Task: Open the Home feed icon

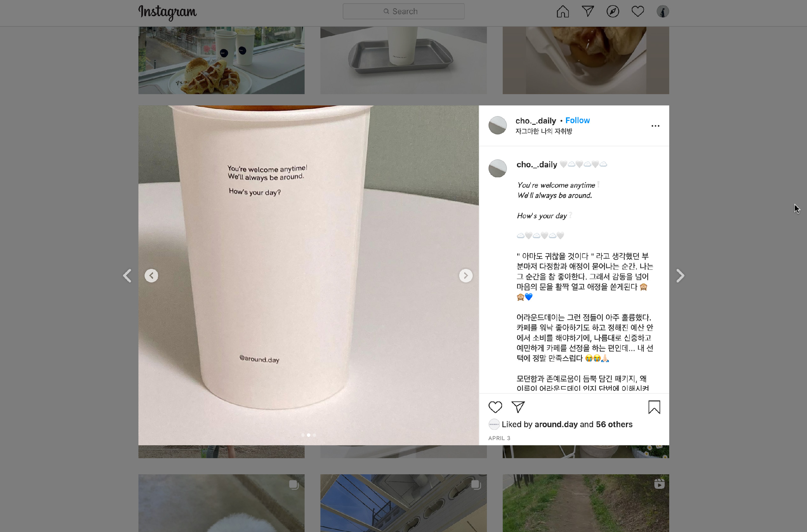Action: click(x=562, y=12)
